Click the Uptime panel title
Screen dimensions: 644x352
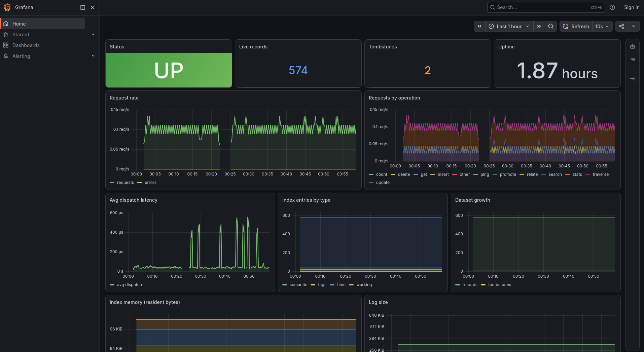506,47
